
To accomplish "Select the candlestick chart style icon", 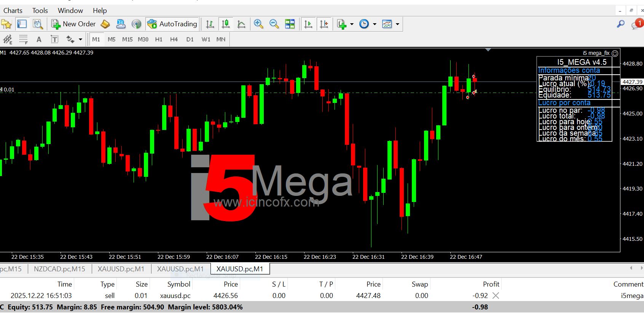I will (226, 24).
